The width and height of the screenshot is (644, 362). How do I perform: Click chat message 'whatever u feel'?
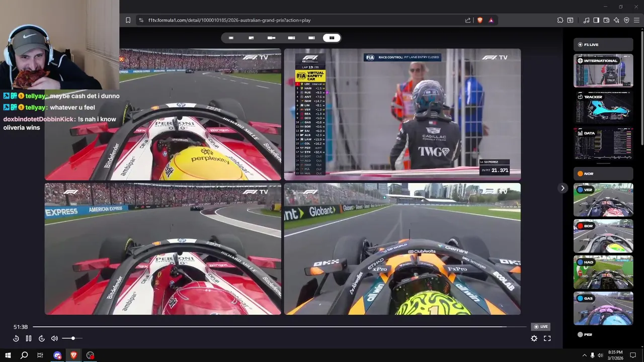[72, 108]
